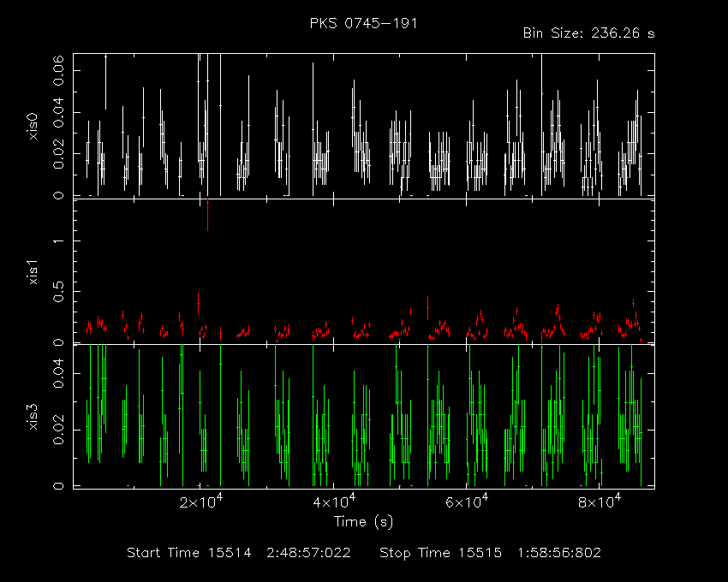Screen dimensions: 728x582
Task: Click the 0.04 tick on xis0 axis
Action: point(58,112)
